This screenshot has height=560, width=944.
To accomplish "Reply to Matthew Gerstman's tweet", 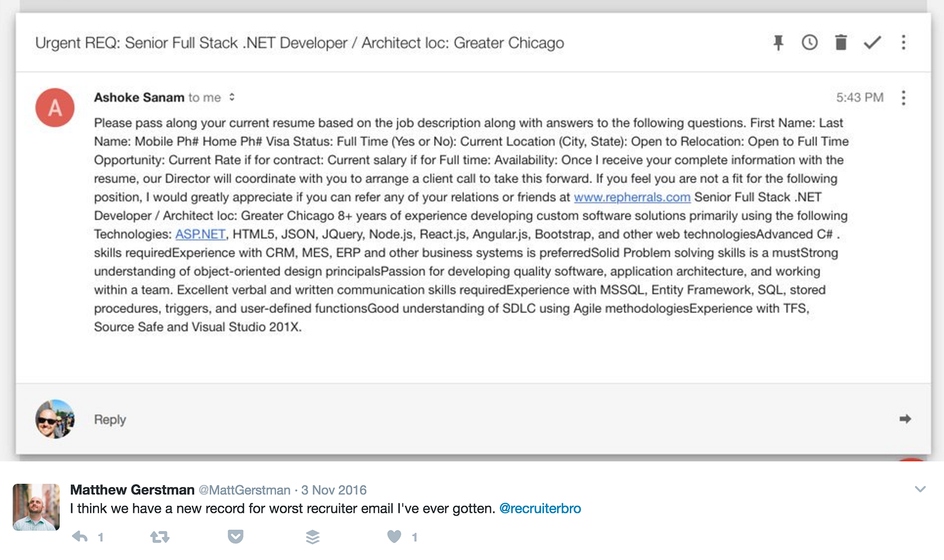I will coord(80,536).
